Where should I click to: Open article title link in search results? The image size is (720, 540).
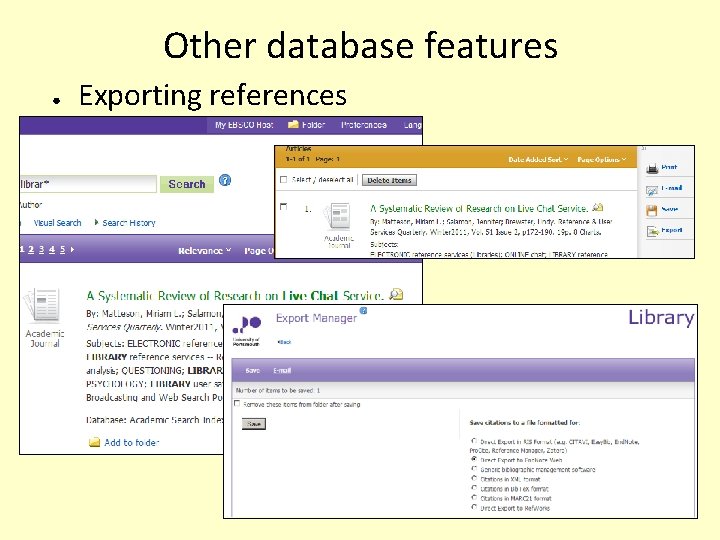235,296
